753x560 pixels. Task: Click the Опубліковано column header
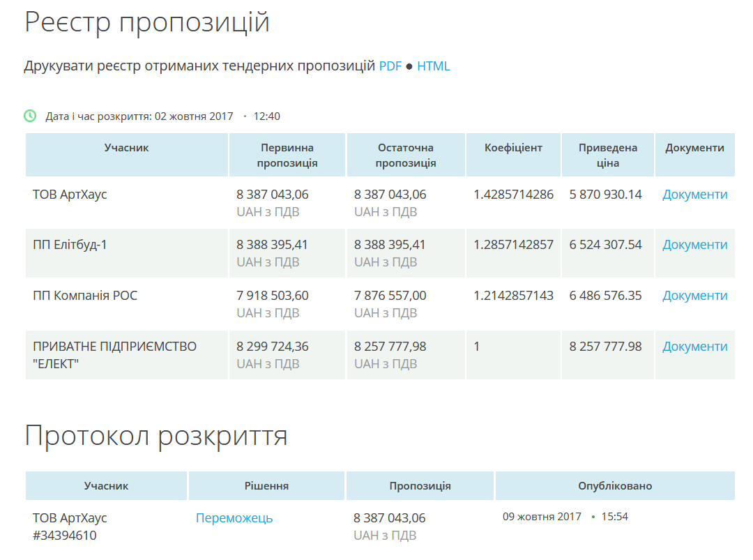coord(614,485)
